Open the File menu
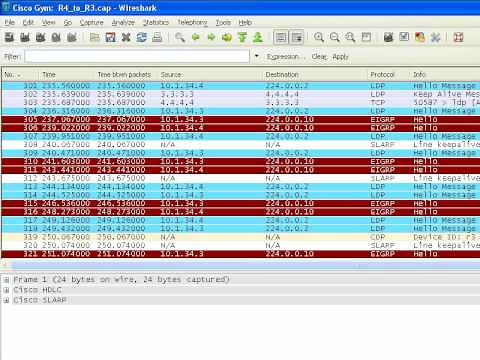 tap(9, 22)
